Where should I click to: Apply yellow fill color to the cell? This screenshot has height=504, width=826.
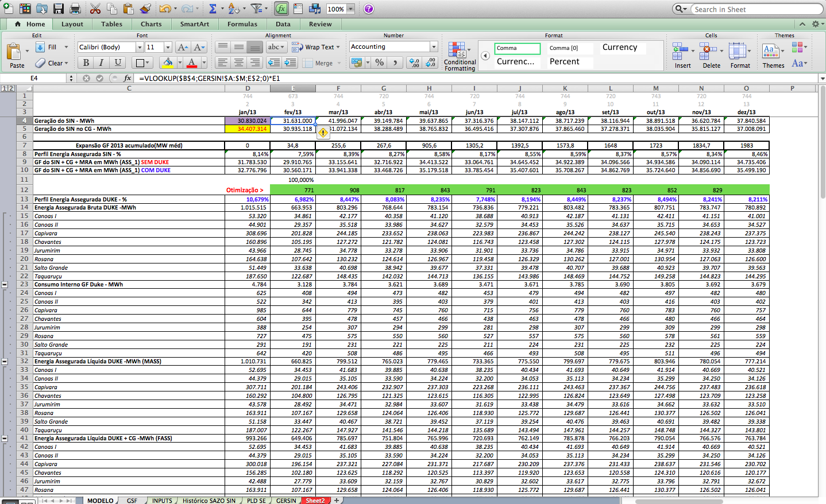click(167, 63)
